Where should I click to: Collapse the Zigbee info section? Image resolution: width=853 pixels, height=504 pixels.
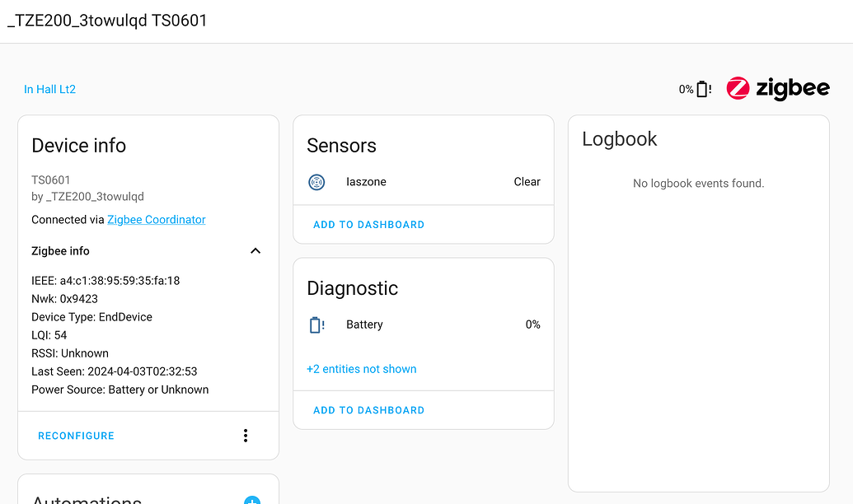255,250
